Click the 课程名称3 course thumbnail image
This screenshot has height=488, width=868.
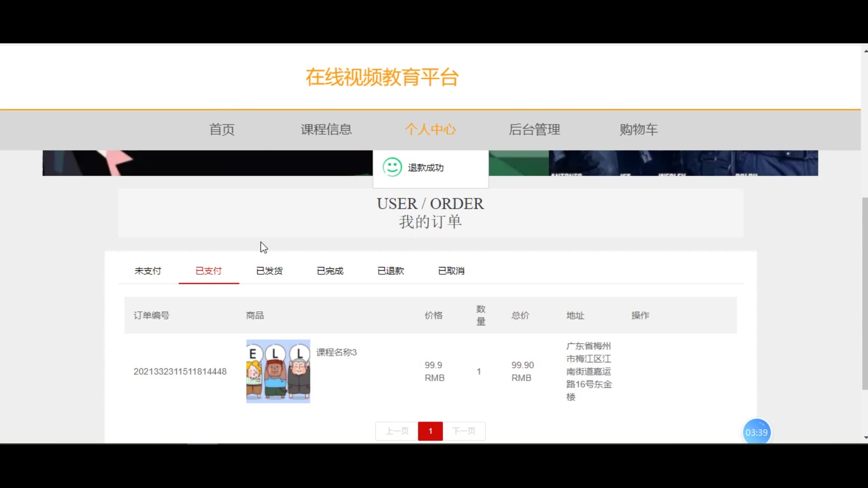(x=278, y=371)
